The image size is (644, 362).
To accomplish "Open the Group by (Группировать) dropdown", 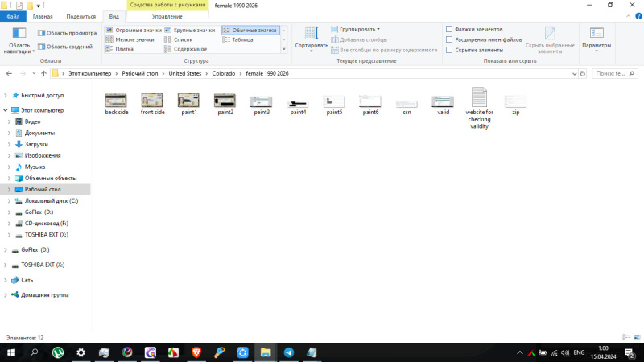I will 355,29.
